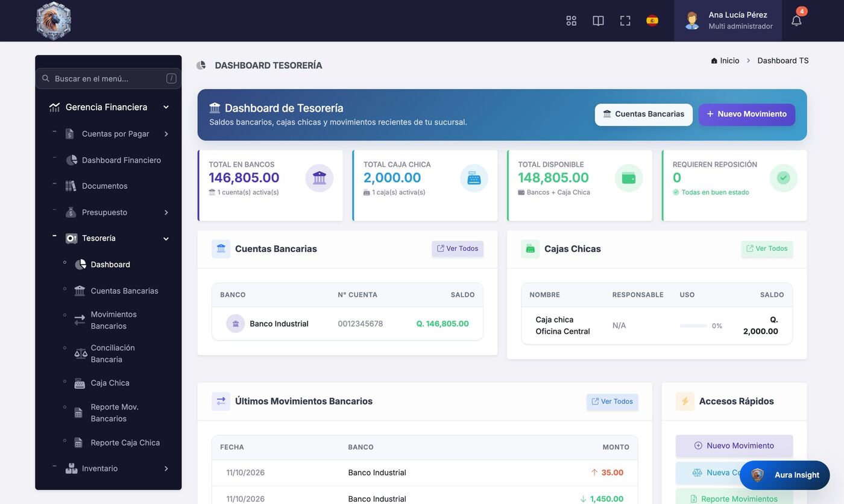This screenshot has height=504, width=844.
Task: Click the Banco Industrial account number 0012345678
Action: click(x=361, y=324)
